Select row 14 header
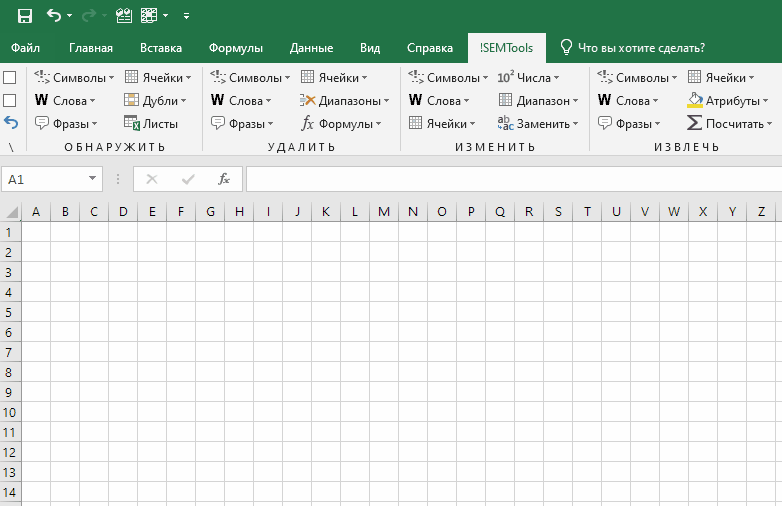Screen dimensions: 782x506 click(x=9, y=493)
